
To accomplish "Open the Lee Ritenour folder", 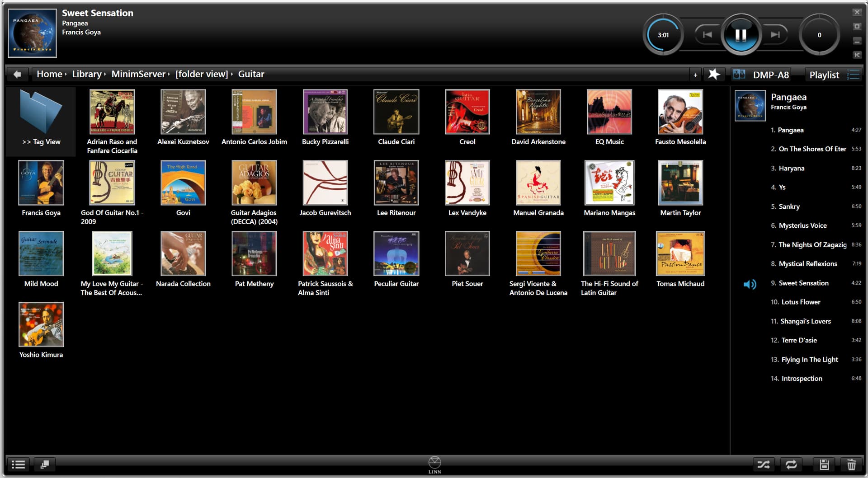I will 396,188.
